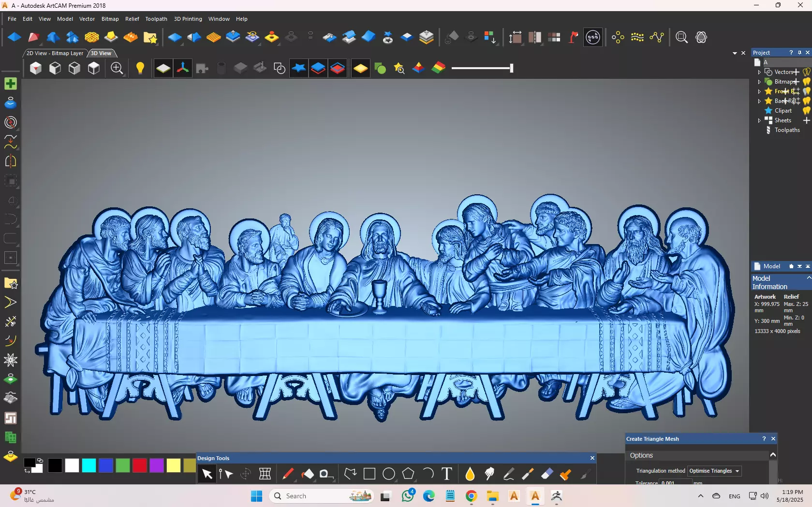Click the globe zoom-all icon in top toolbar
Screen dimensions: 812x507
pos(701,37)
